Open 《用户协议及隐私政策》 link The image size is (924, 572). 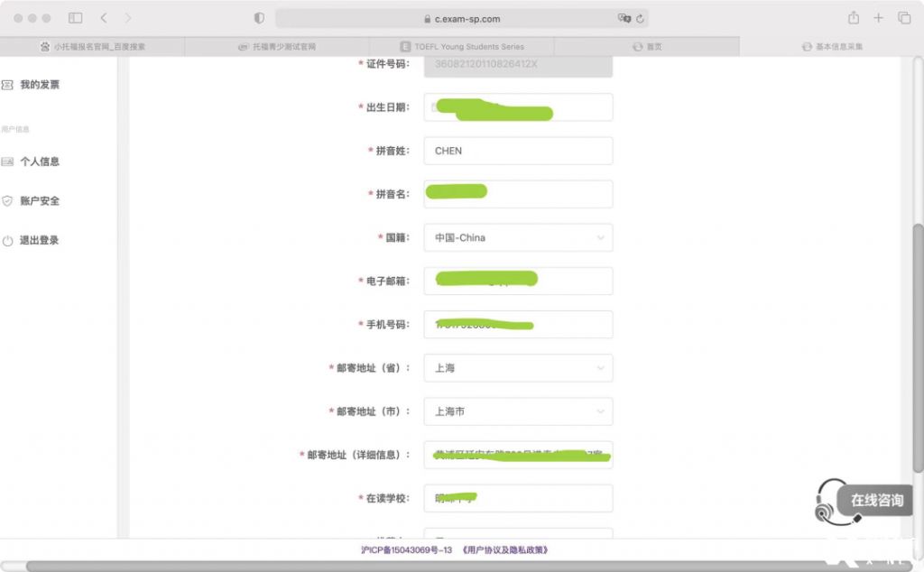point(504,549)
